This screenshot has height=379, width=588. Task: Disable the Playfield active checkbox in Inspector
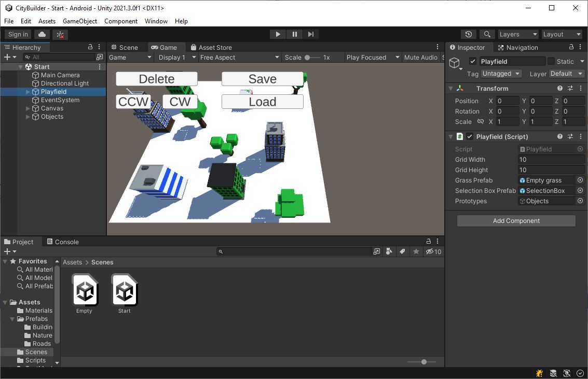(x=474, y=61)
